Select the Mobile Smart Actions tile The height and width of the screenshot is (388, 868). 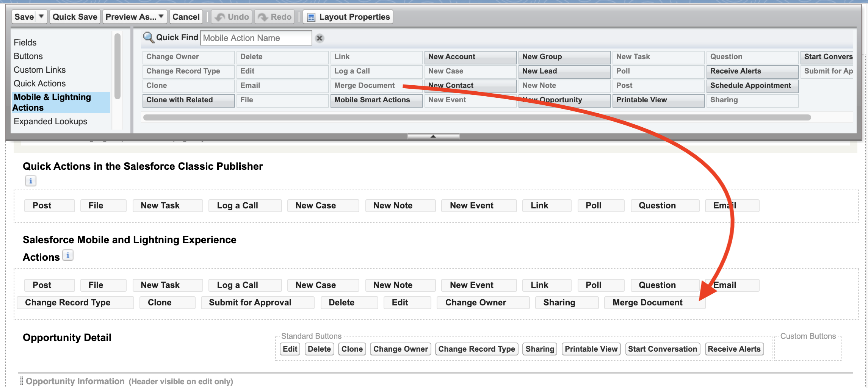[372, 100]
